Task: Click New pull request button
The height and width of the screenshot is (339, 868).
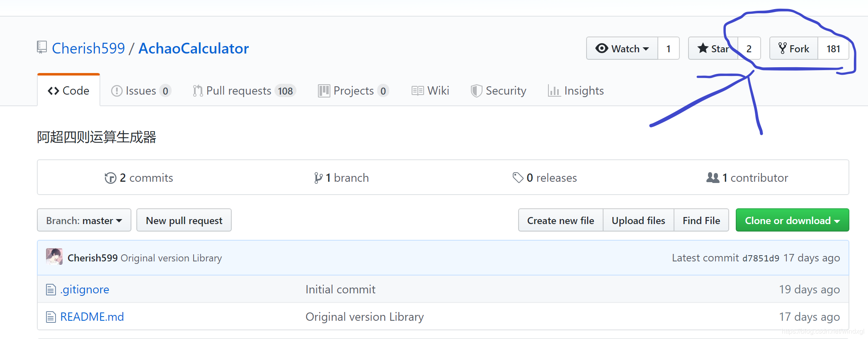Action: point(184,220)
